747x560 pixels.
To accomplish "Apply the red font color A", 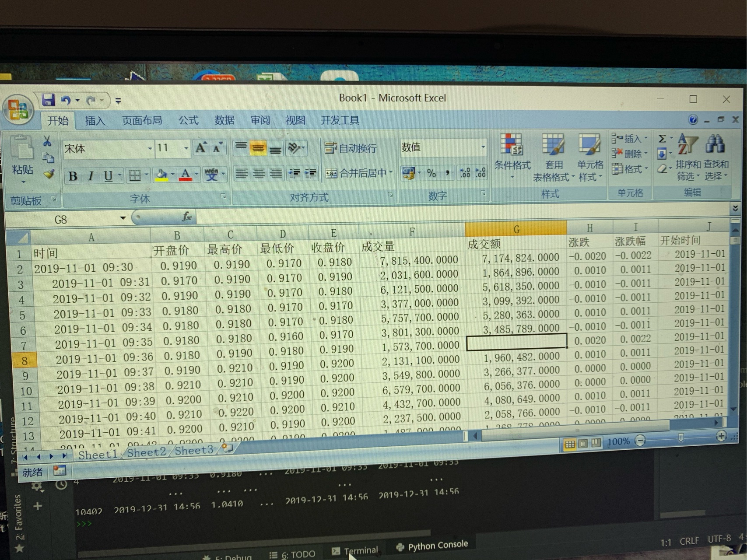I will (186, 175).
